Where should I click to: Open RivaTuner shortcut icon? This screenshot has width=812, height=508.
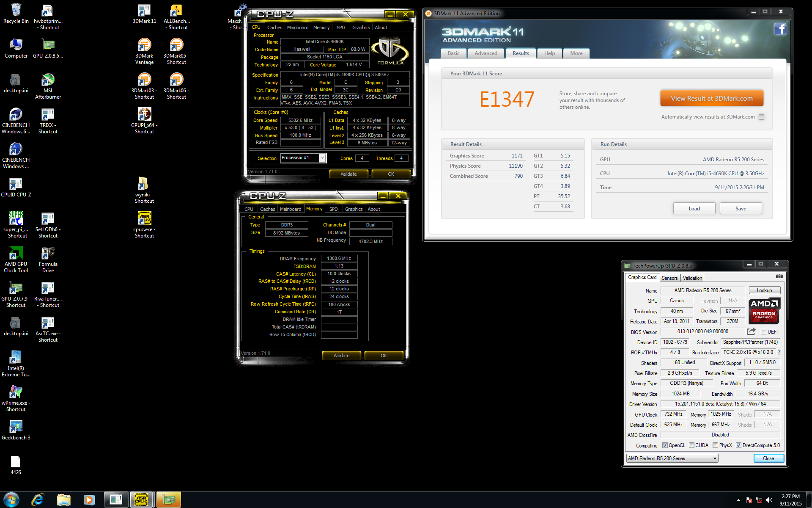[48, 295]
